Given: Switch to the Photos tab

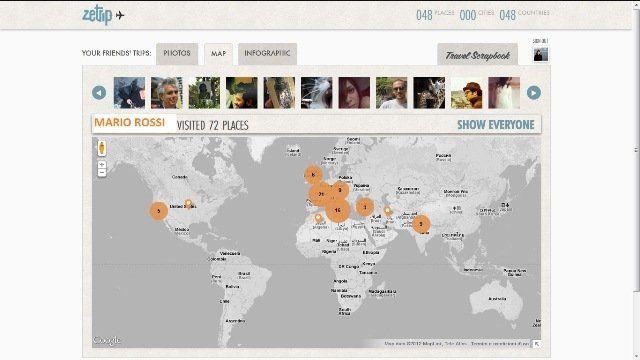Looking at the screenshot, I should coord(177,53).
